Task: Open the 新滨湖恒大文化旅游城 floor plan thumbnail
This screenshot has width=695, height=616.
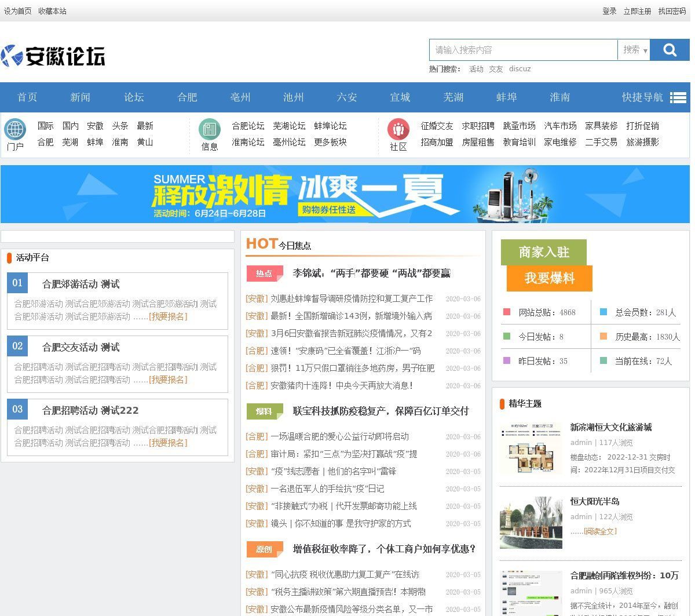Action: [531, 449]
